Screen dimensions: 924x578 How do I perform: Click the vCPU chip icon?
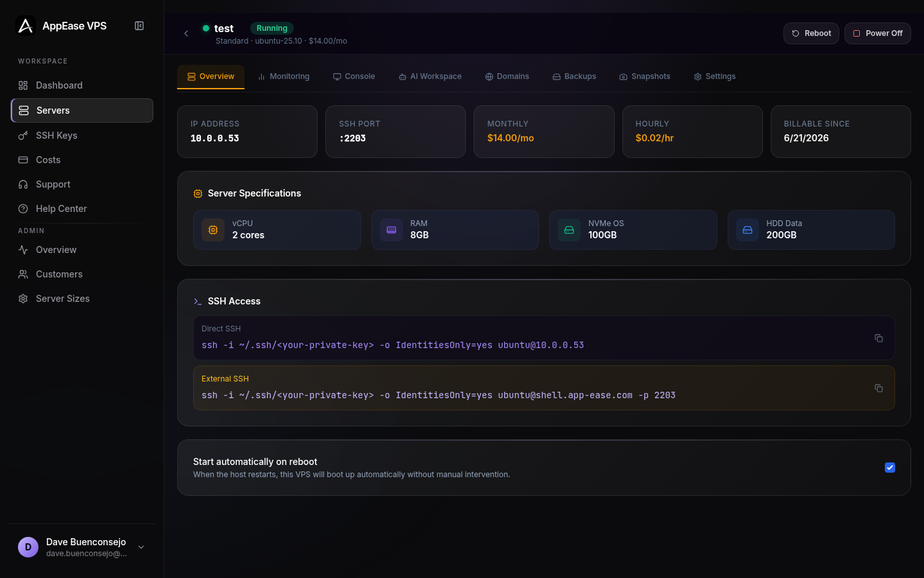213,230
